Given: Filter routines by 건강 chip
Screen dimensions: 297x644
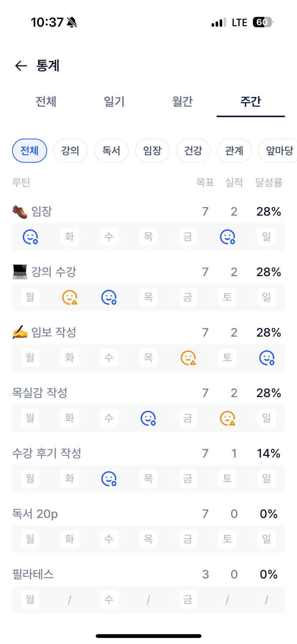Looking at the screenshot, I should 193,150.
